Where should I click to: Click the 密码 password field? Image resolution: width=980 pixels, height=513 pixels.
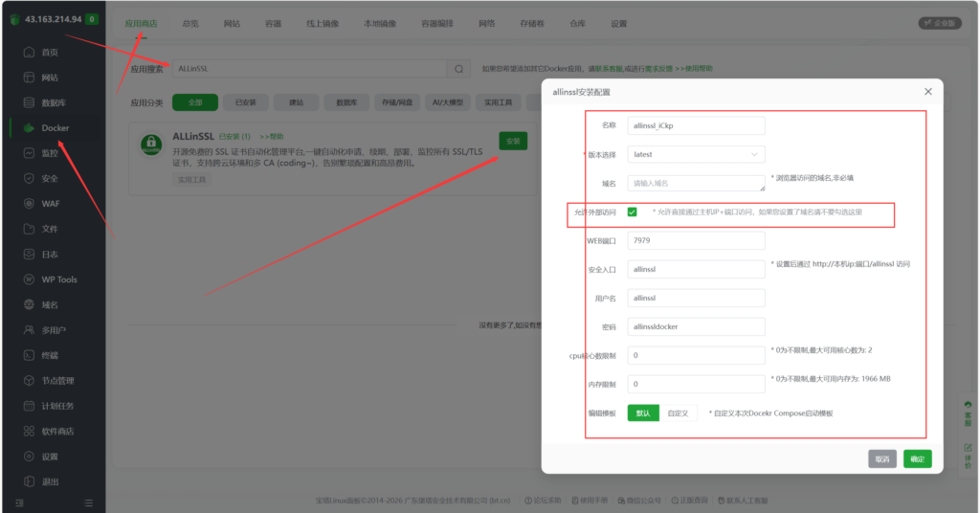point(697,326)
